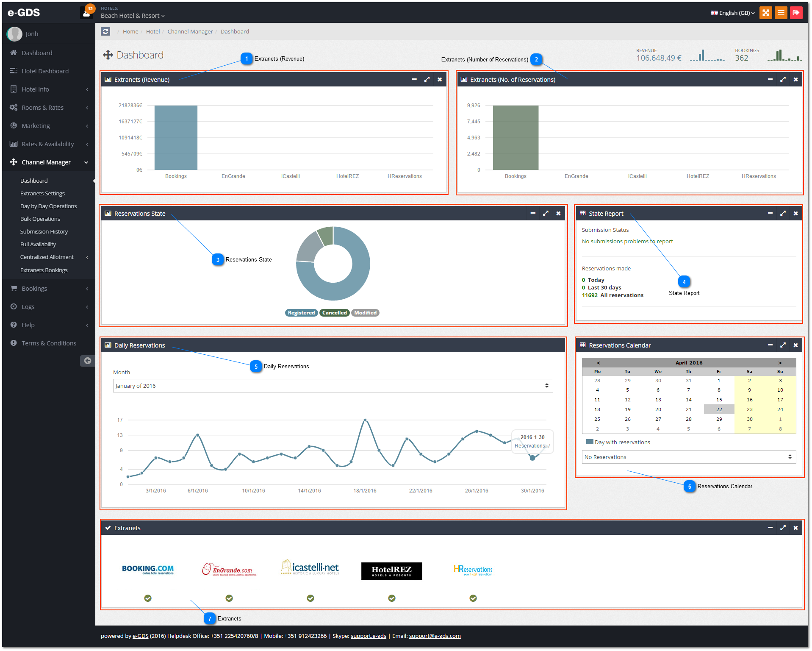This screenshot has width=812, height=651.
Task: Click the HotelREZ logo
Action: pyautogui.click(x=392, y=571)
